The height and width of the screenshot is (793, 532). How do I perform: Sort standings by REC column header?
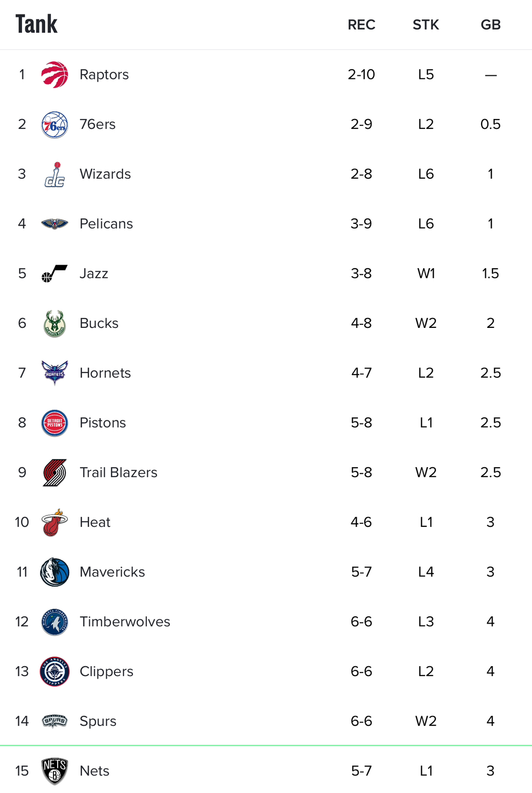click(362, 24)
